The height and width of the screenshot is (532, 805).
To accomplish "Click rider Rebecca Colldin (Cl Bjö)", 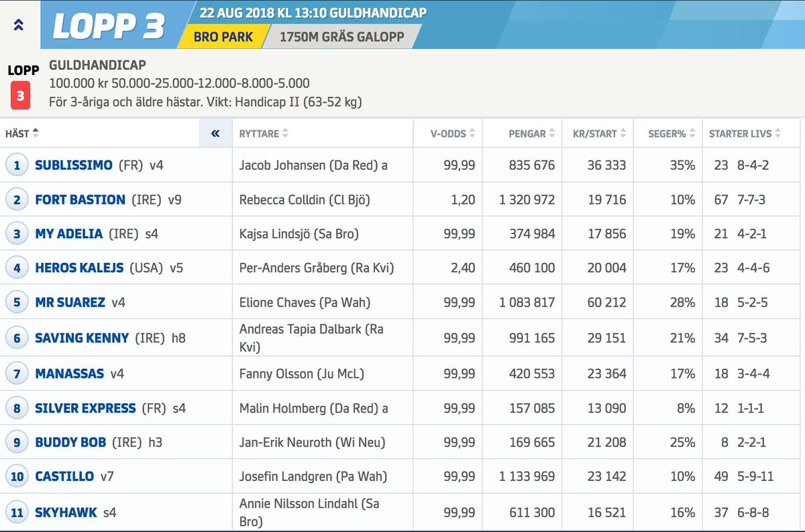I will pos(305,199).
